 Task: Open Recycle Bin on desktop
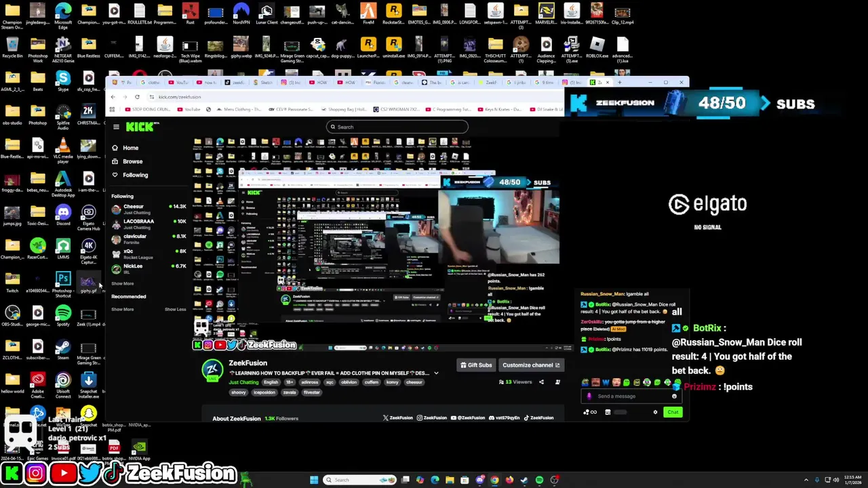pyautogui.click(x=12, y=49)
